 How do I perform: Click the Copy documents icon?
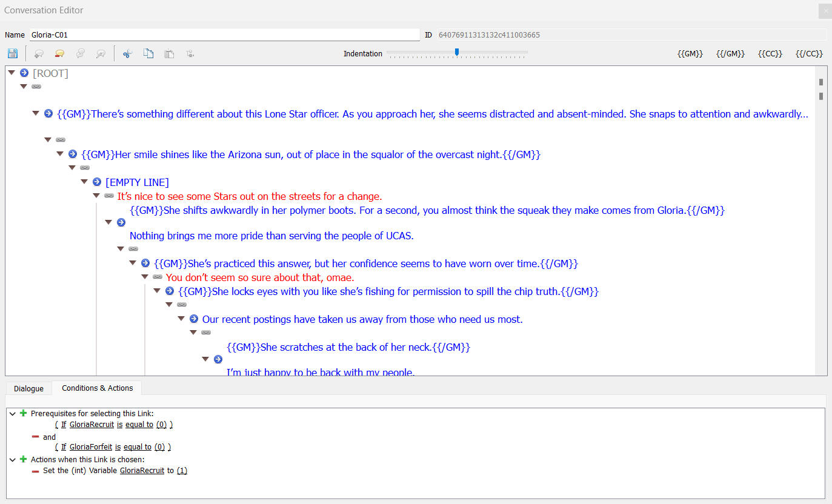click(x=148, y=53)
